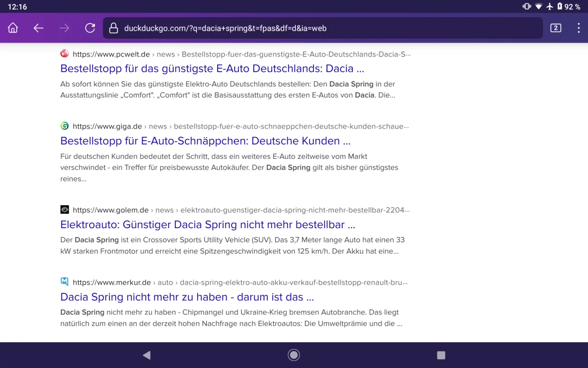The width and height of the screenshot is (588, 368).
Task: Tap the padlock site security icon
Action: (114, 28)
